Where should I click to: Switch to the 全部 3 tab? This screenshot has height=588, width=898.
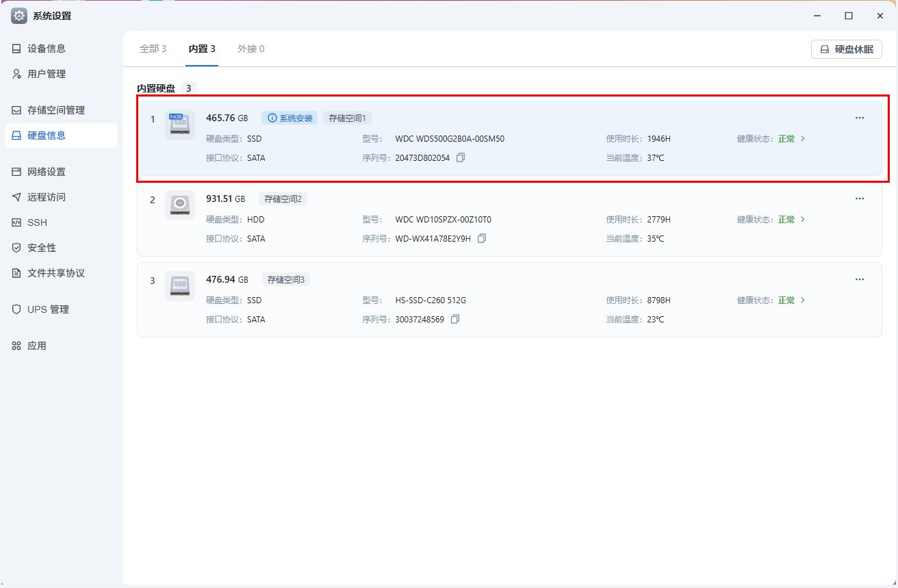click(153, 49)
